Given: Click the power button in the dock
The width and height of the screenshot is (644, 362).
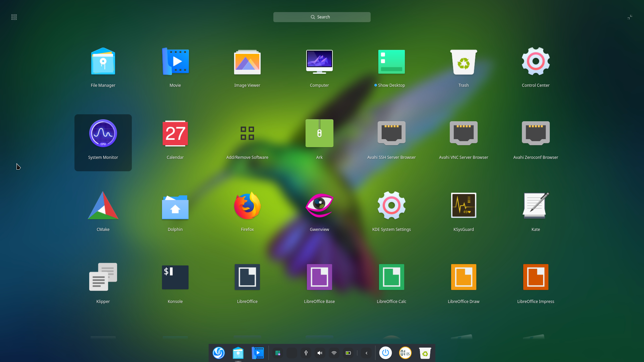Looking at the screenshot, I should point(386,353).
